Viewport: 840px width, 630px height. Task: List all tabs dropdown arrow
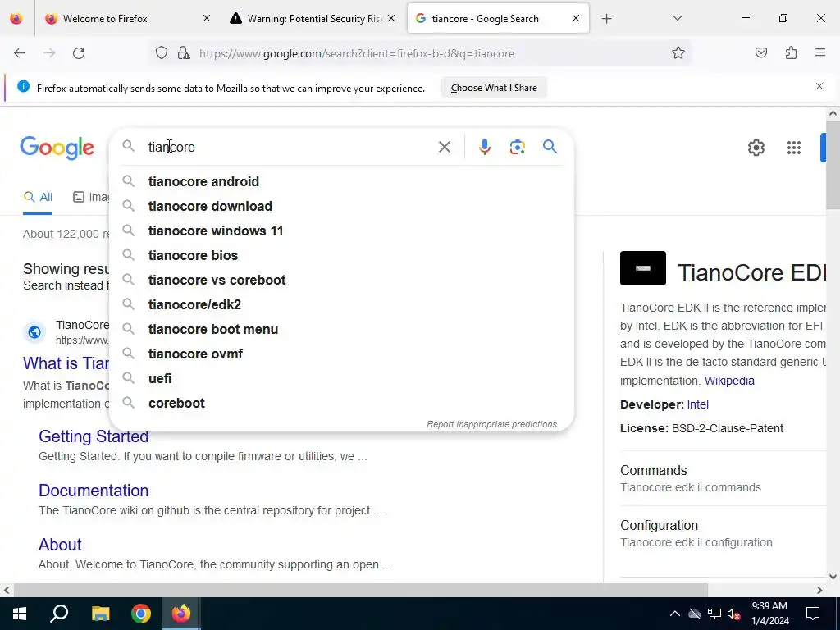point(677,18)
